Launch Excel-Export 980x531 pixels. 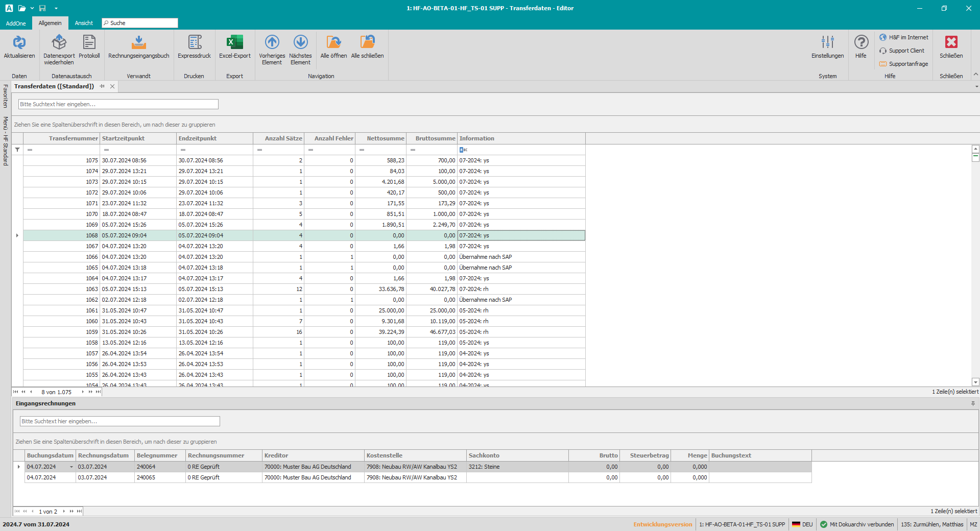pos(234,43)
